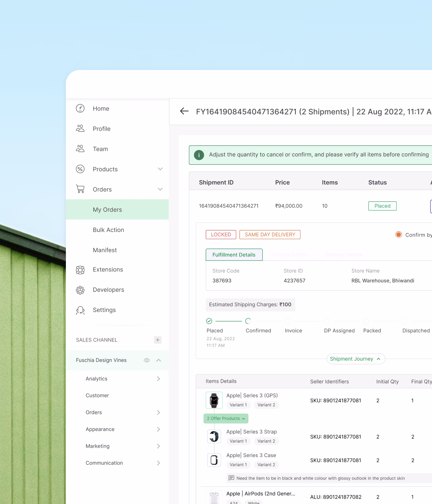The width and height of the screenshot is (432, 504).
Task: Click the back arrow next to shipment title
Action: 184,111
